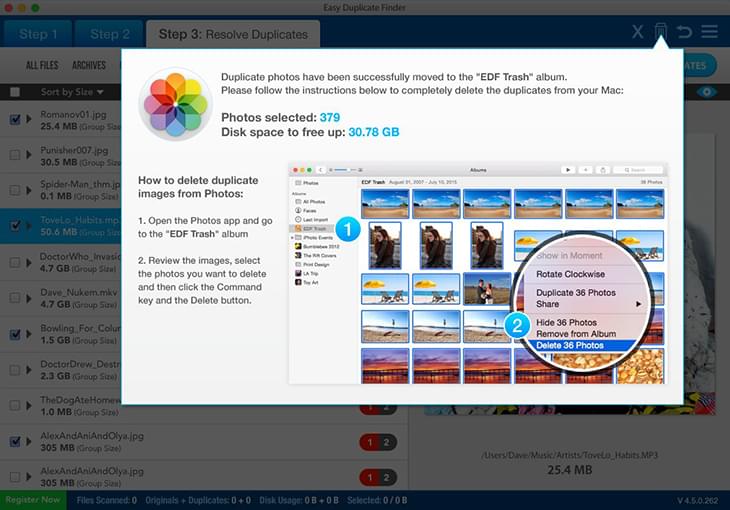Viewport: 730px width, 510px height.
Task: Click the Files Scanned: 0 status text
Action: click(x=107, y=500)
